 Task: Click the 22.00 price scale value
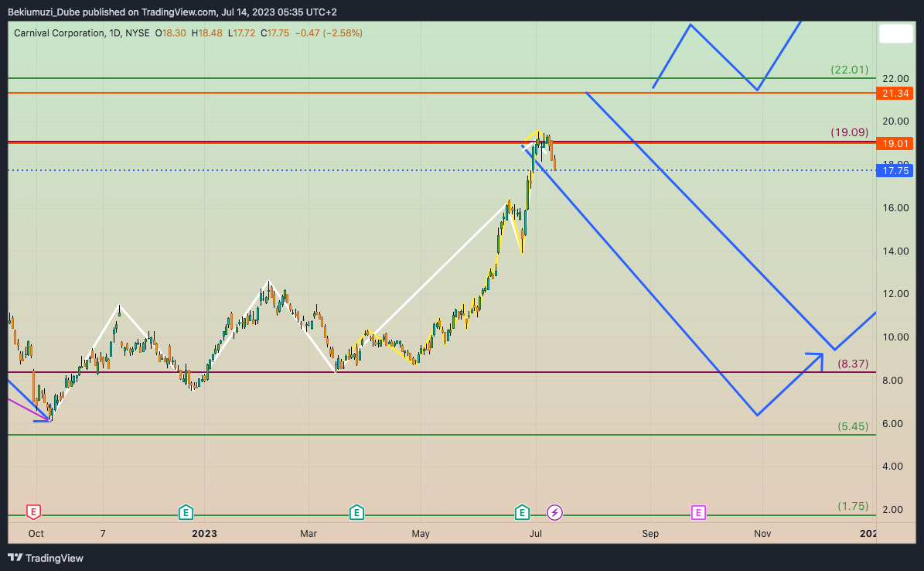pyautogui.click(x=895, y=78)
